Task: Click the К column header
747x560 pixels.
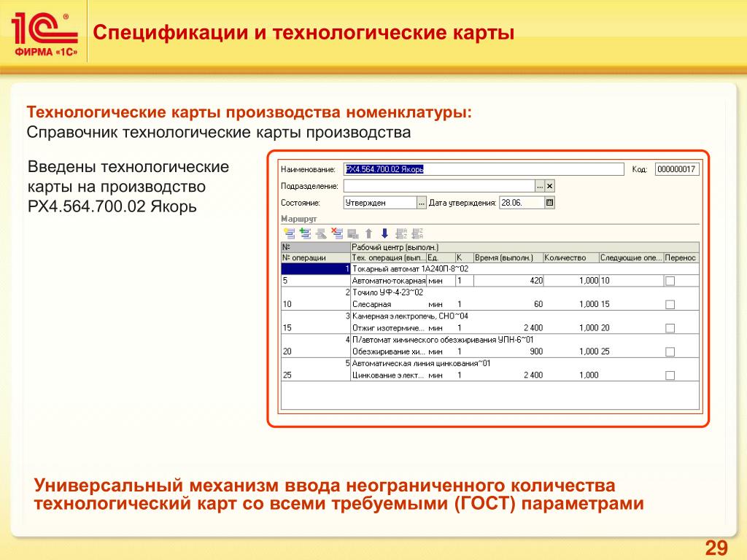Action: click(464, 257)
